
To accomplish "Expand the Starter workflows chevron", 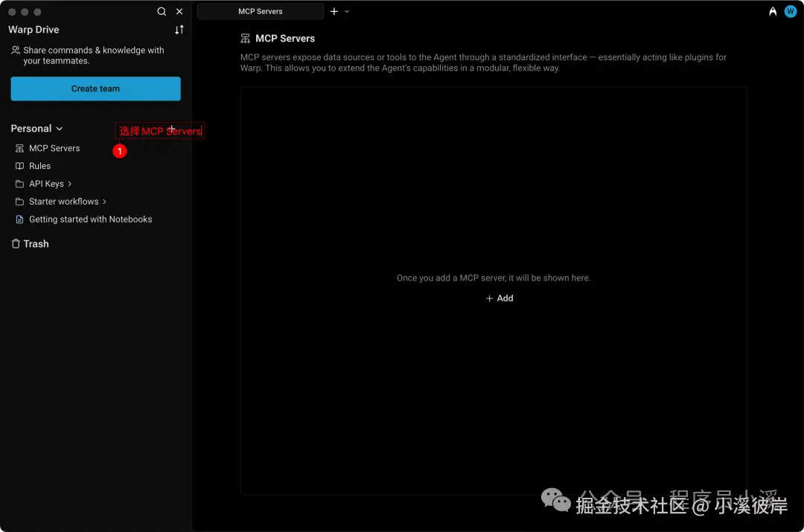I will pyautogui.click(x=105, y=202).
